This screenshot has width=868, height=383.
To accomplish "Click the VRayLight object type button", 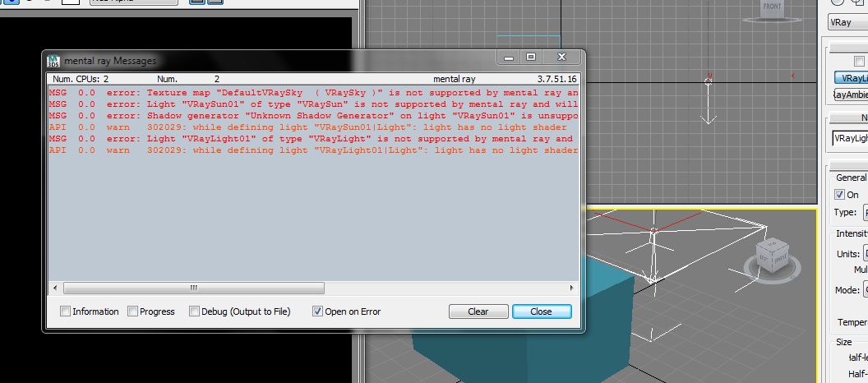I will [x=852, y=78].
